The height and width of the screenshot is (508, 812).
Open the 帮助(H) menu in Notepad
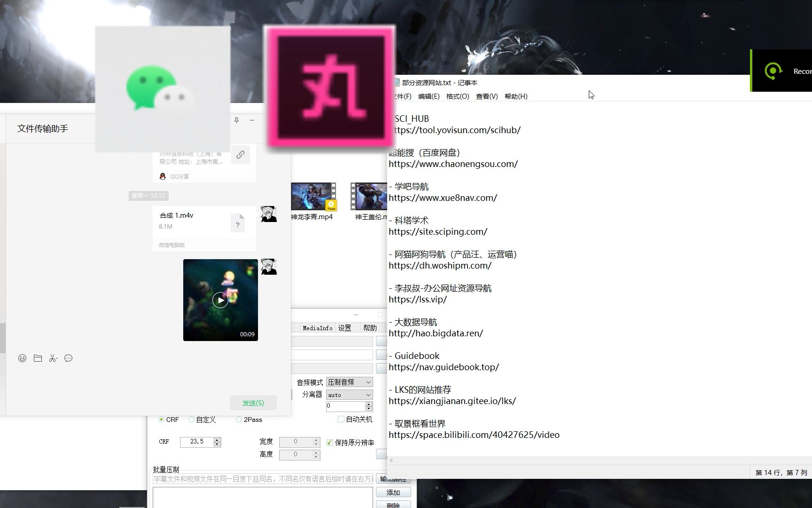[516, 96]
